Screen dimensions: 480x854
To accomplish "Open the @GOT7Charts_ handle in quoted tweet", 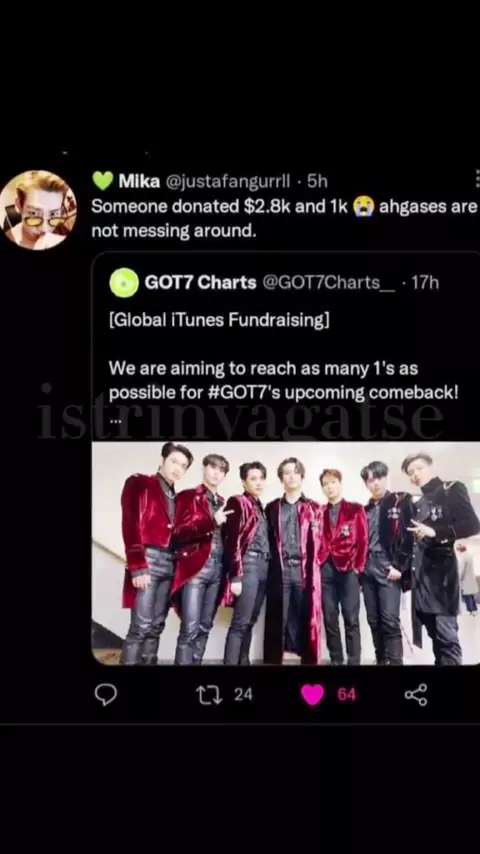I will tap(329, 283).
